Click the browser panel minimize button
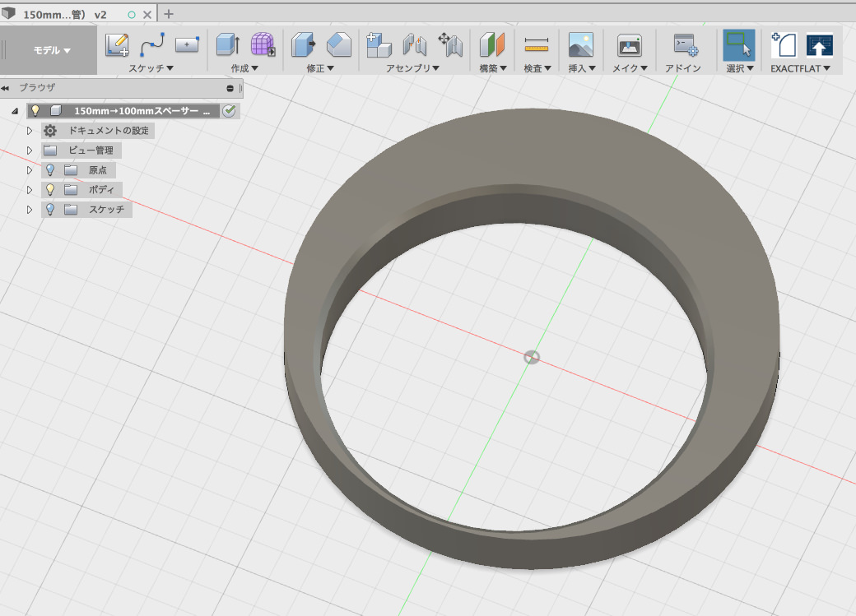 coord(230,88)
